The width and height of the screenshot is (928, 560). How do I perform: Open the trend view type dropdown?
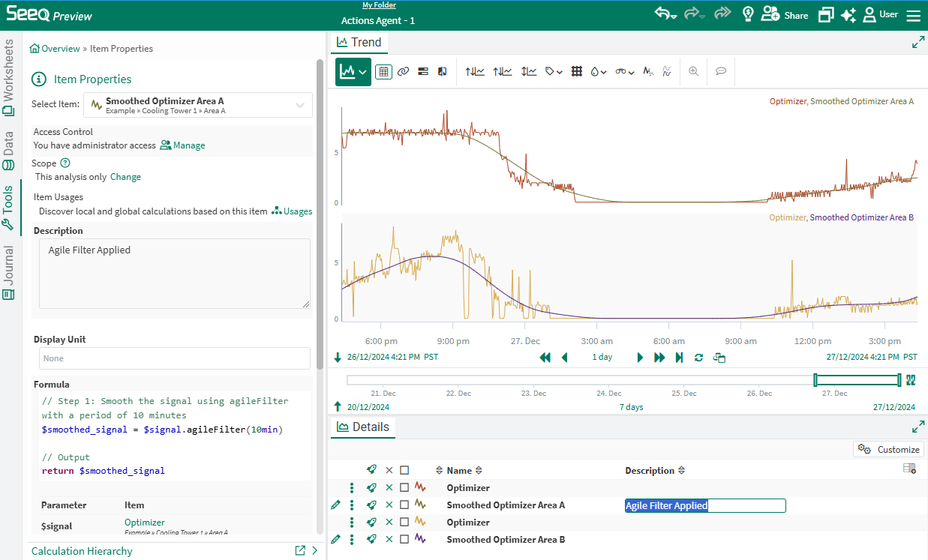[x=353, y=72]
